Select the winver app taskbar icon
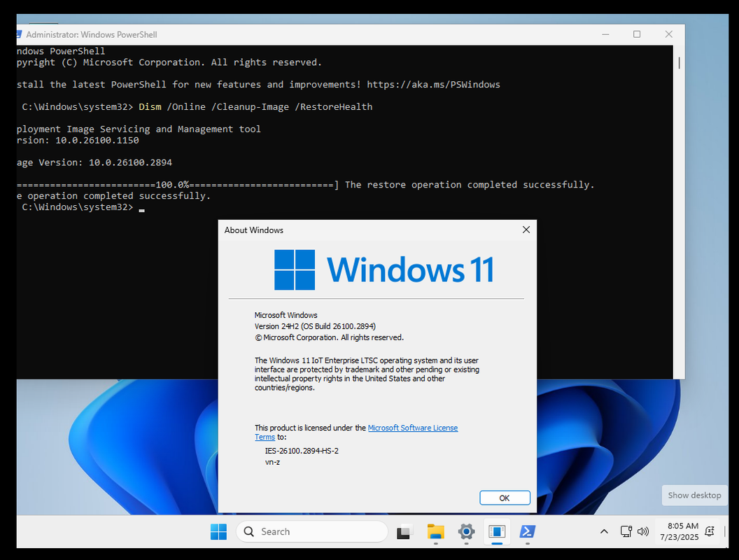Image resolution: width=739 pixels, height=560 pixels. coord(497,532)
